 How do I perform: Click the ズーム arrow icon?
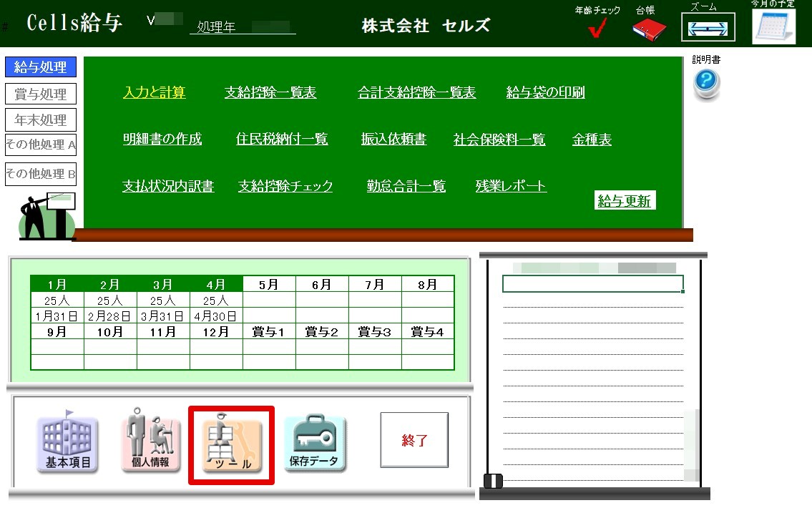(x=708, y=29)
